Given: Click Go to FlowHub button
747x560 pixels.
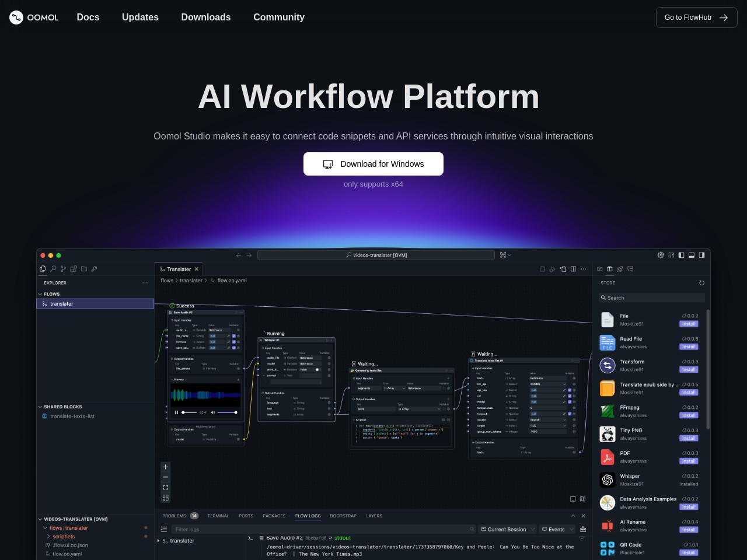Looking at the screenshot, I should [696, 17].
